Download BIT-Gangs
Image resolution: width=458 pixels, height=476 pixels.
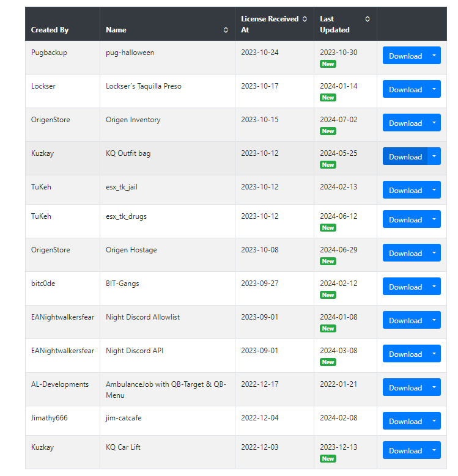point(405,287)
